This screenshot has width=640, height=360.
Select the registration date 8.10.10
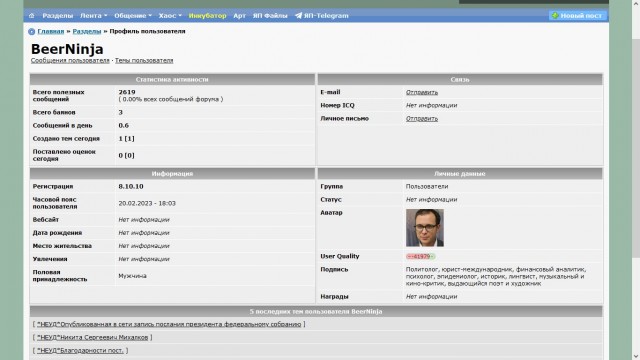click(x=131, y=186)
